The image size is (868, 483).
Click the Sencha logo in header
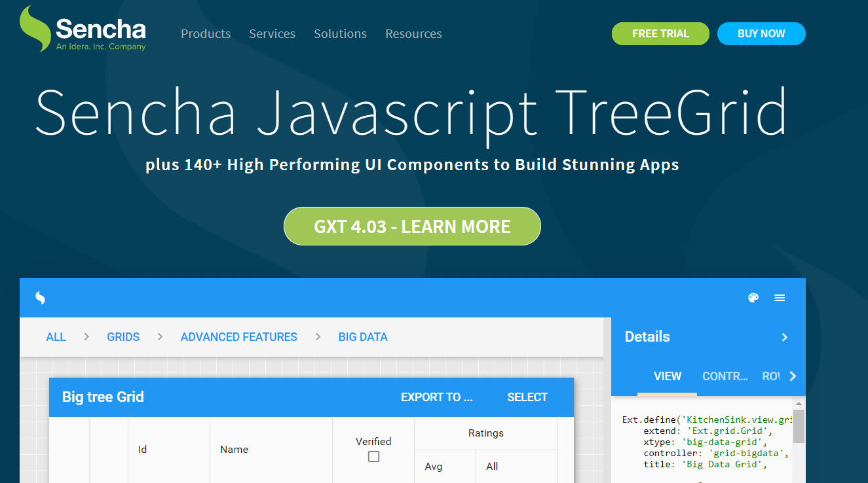pos(83,29)
